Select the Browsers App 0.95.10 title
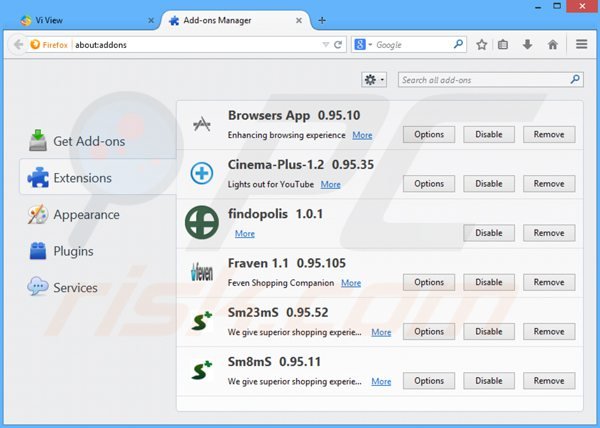Screen dimensions: 600x428 (x=294, y=116)
